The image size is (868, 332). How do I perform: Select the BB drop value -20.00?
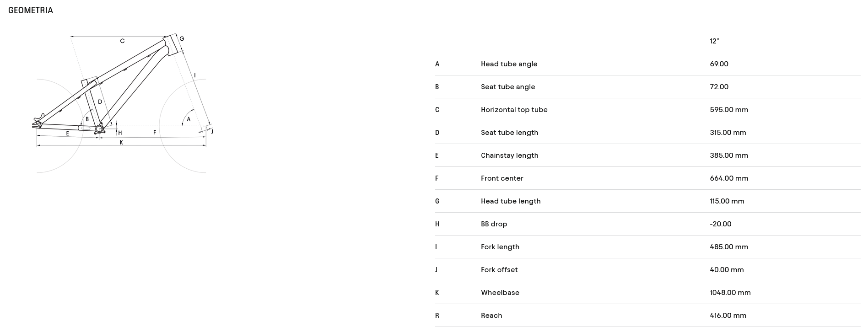pyautogui.click(x=720, y=224)
